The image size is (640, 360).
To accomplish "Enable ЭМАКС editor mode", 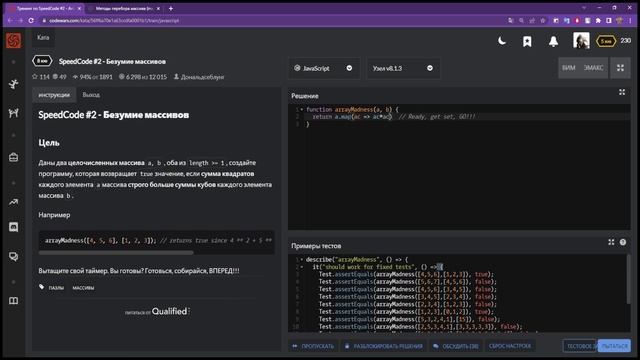I will click(593, 68).
